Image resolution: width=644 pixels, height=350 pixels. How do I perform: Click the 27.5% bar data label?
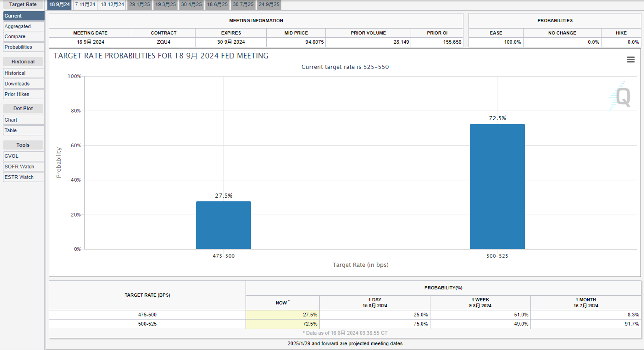tap(223, 196)
